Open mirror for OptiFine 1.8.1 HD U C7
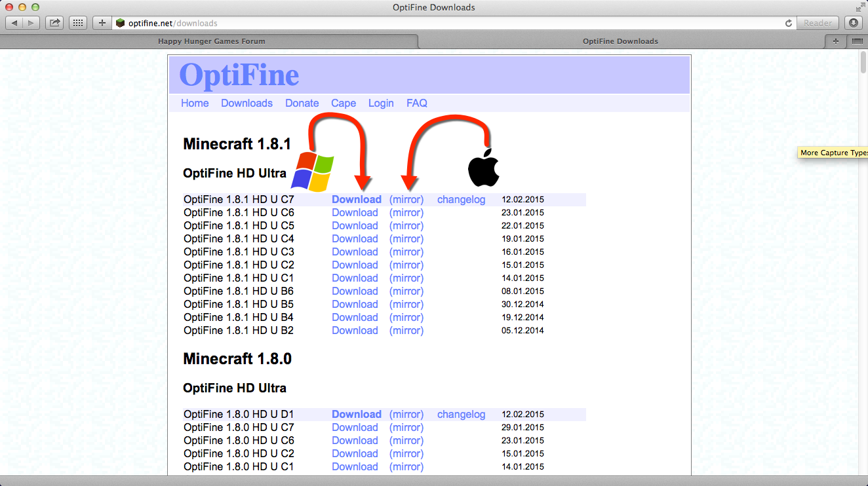868x486 pixels. click(406, 200)
